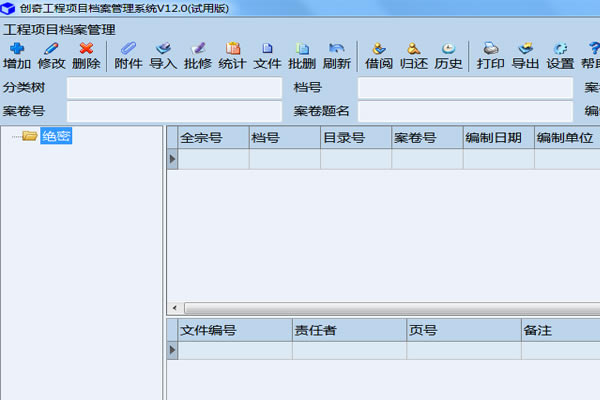Click the 打印 (Print) printer icon
Screen dimensions: 600x400
tap(490, 55)
